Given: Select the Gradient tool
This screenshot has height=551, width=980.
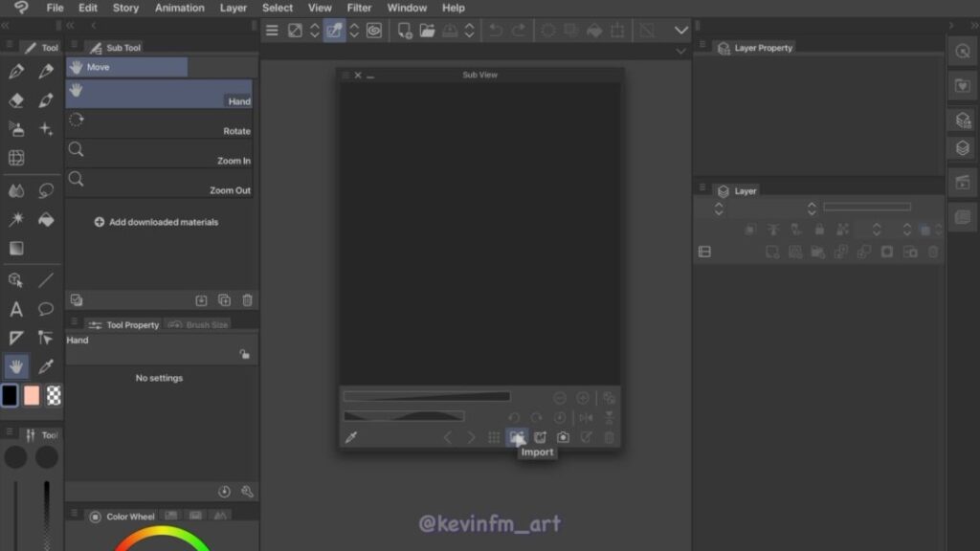Looking at the screenshot, I should [16, 249].
